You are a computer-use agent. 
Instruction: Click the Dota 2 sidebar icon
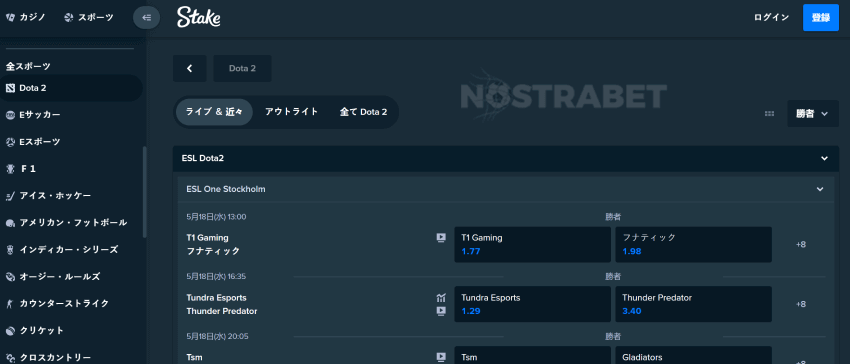(10, 88)
